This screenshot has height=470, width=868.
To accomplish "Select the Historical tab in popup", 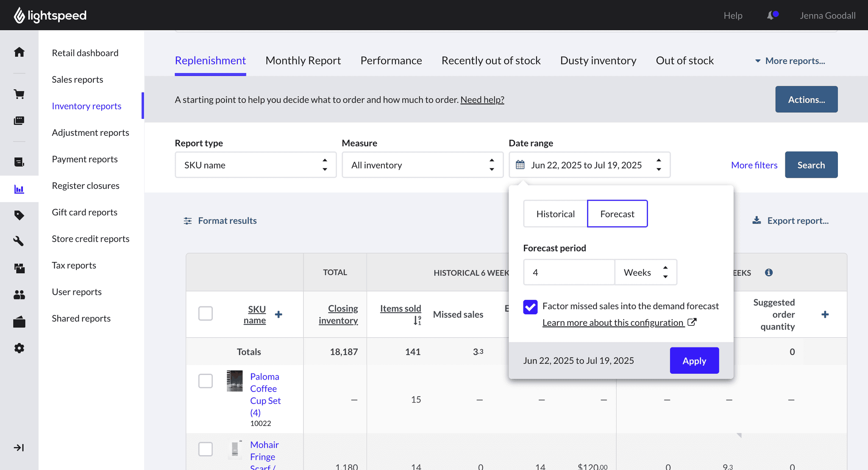I will click(x=555, y=214).
